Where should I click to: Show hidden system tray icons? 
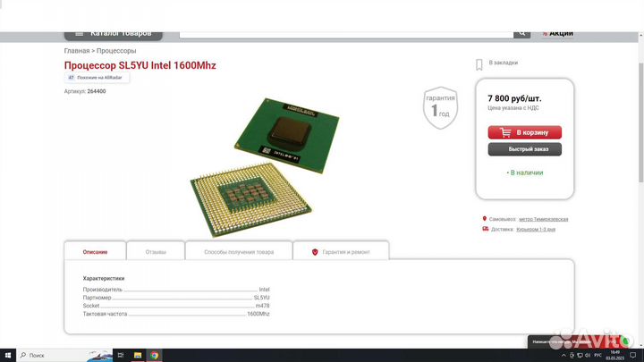coord(563,356)
